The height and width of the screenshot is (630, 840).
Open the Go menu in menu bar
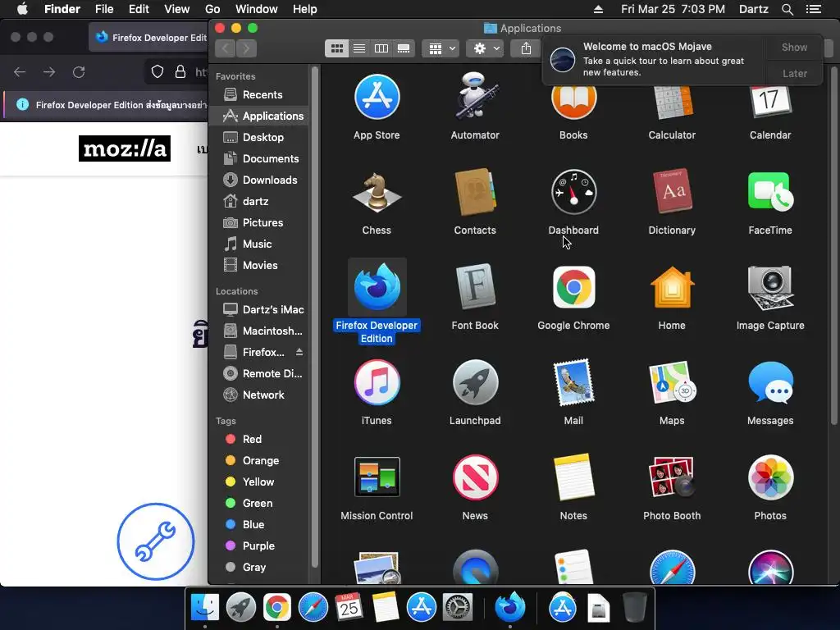click(212, 9)
